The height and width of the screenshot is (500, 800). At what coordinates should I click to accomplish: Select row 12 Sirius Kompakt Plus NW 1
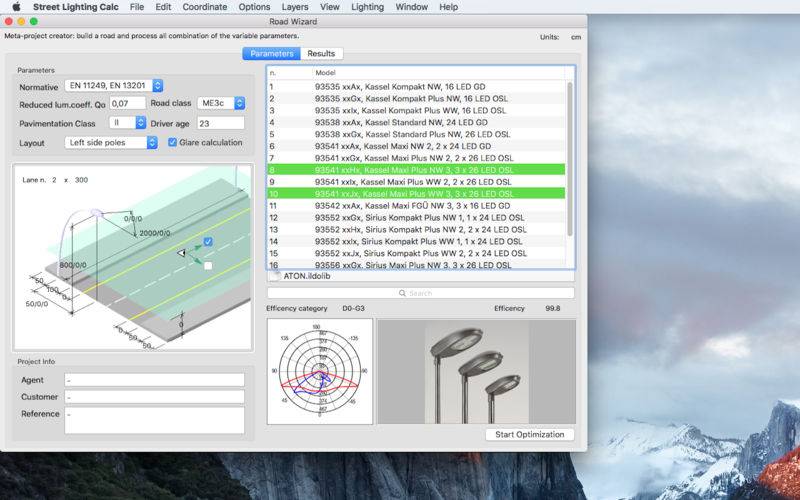click(x=416, y=217)
